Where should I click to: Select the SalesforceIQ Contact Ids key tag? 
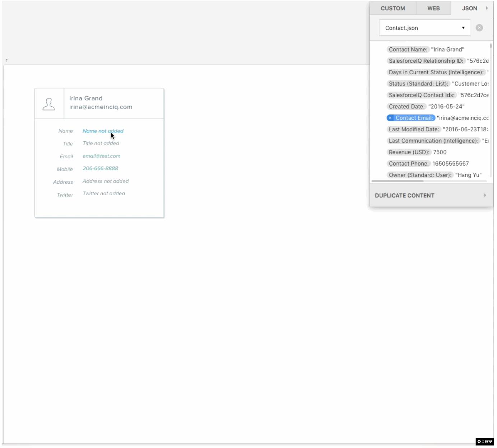point(422,95)
